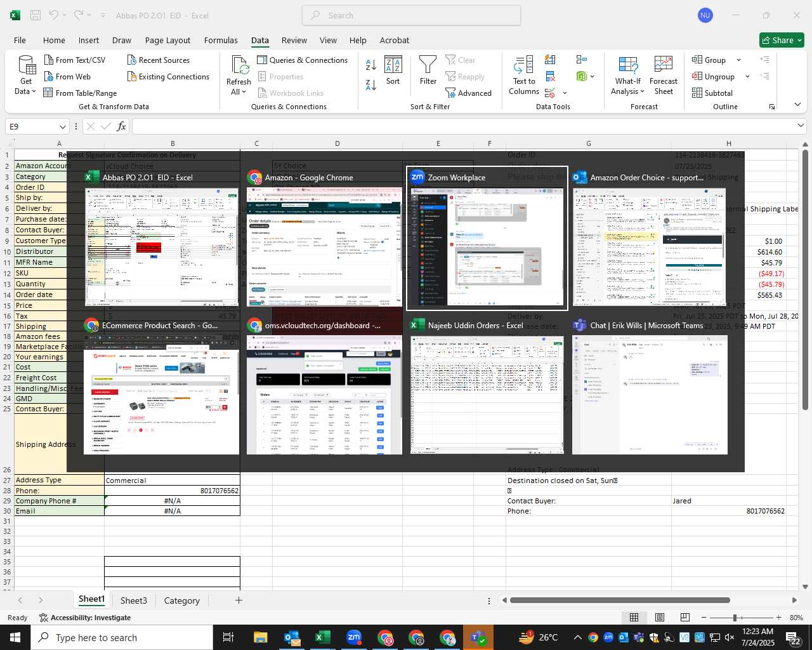Screen dimensions: 812x650
Task: Open What-If Analysis menu
Action: tap(627, 76)
